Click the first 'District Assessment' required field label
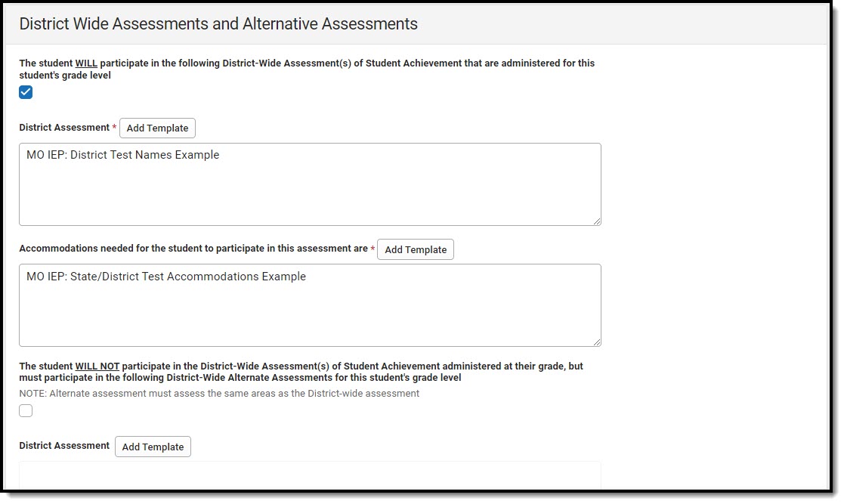The height and width of the screenshot is (504, 844). point(64,128)
